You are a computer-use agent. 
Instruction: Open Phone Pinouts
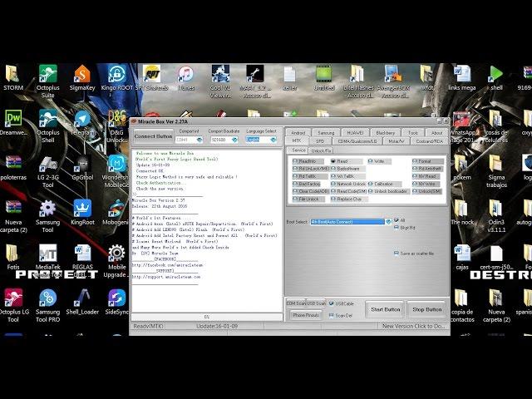pos(306,315)
